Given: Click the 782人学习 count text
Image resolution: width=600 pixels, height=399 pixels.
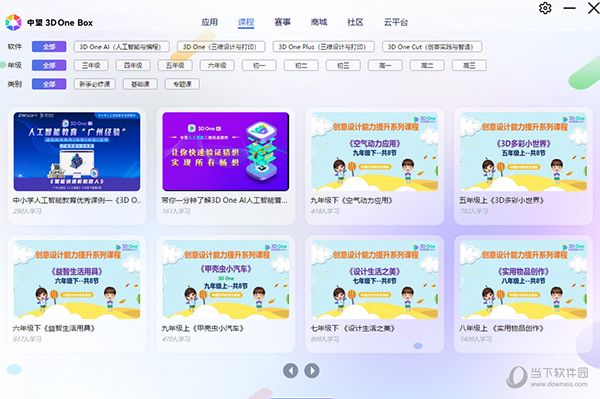Looking at the screenshot, I should (474, 211).
